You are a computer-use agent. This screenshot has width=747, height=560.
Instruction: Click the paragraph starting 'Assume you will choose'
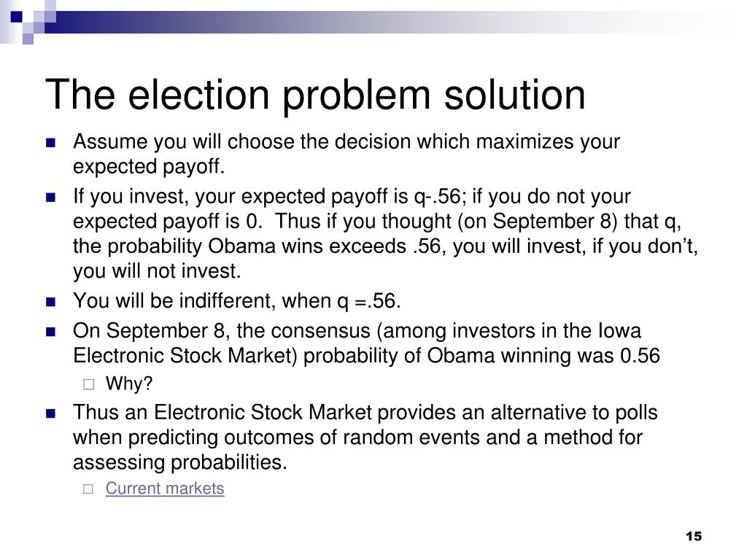point(347,154)
